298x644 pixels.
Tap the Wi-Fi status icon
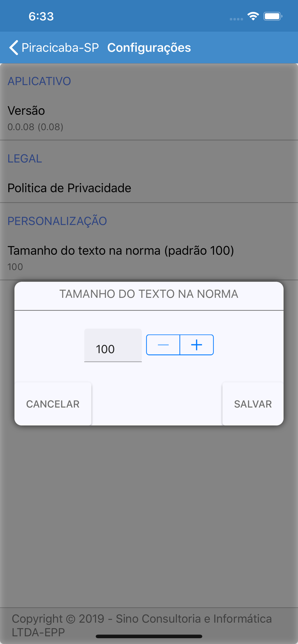click(253, 16)
